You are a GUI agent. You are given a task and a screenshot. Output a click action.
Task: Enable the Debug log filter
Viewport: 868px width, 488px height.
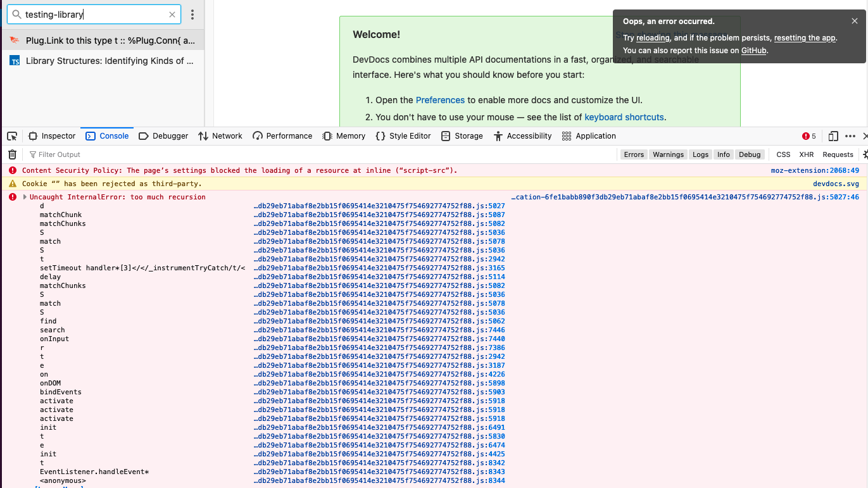point(750,154)
